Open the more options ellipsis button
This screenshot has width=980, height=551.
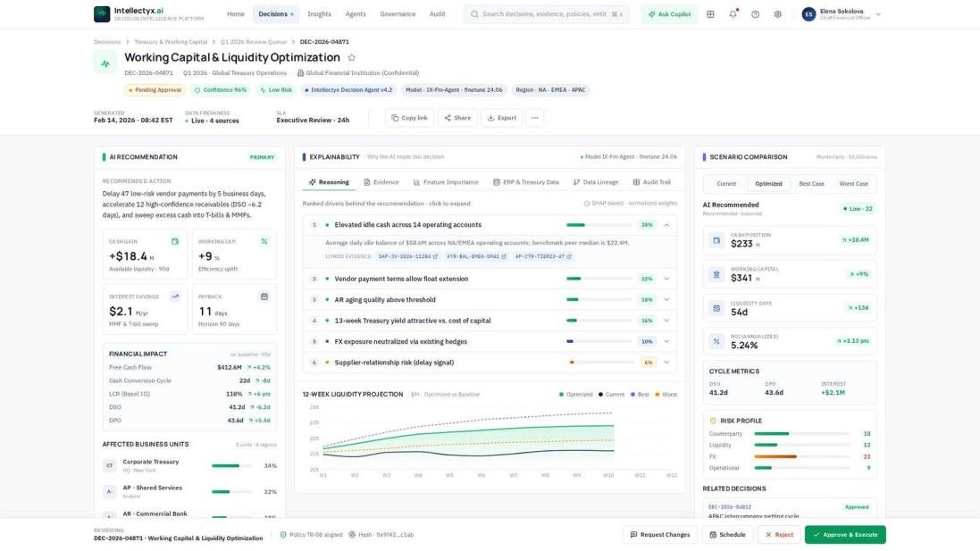[534, 118]
